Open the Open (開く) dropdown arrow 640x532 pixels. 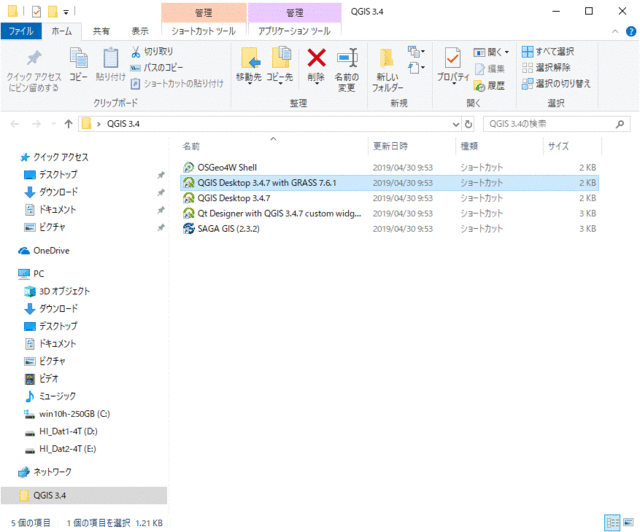pos(507,52)
